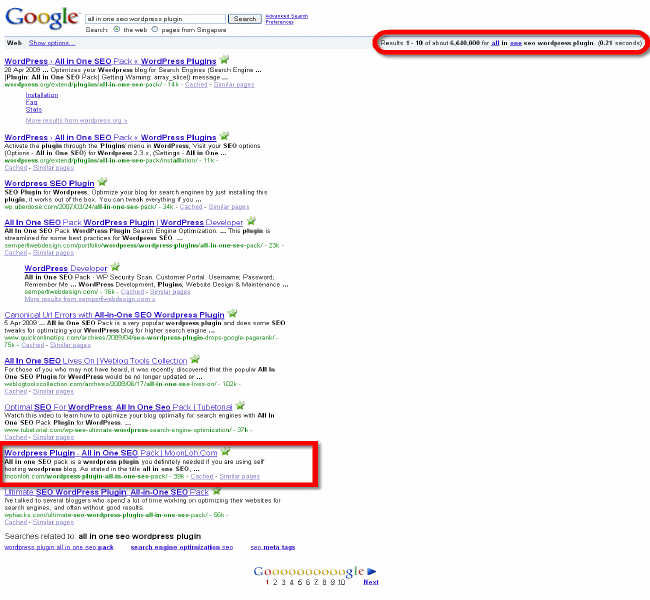Click into the Google search input field
The image size is (650, 600).
(x=155, y=19)
